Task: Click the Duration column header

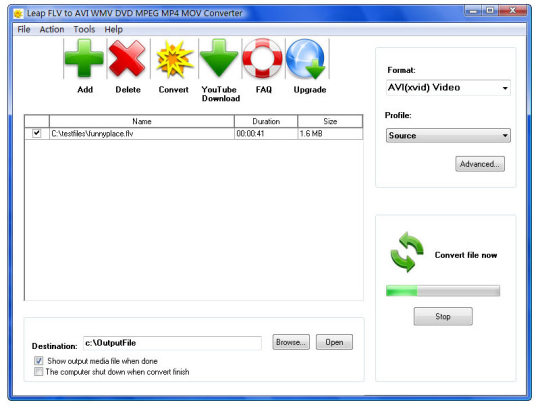Action: (266, 121)
